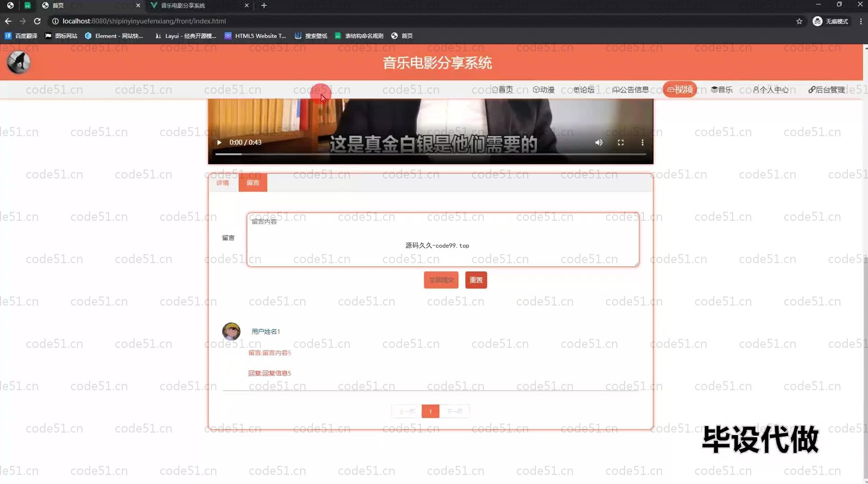Seek on the video progress bar
868x484 pixels.
point(431,154)
